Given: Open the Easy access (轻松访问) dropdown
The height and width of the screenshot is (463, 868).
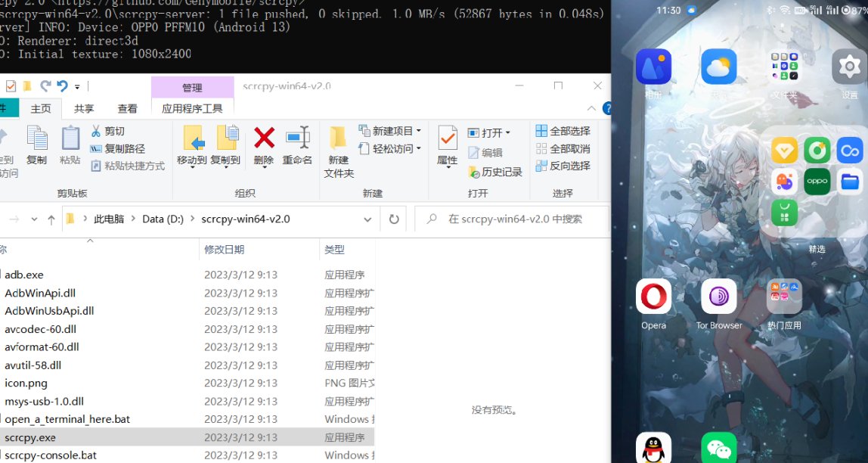Looking at the screenshot, I should [x=419, y=148].
